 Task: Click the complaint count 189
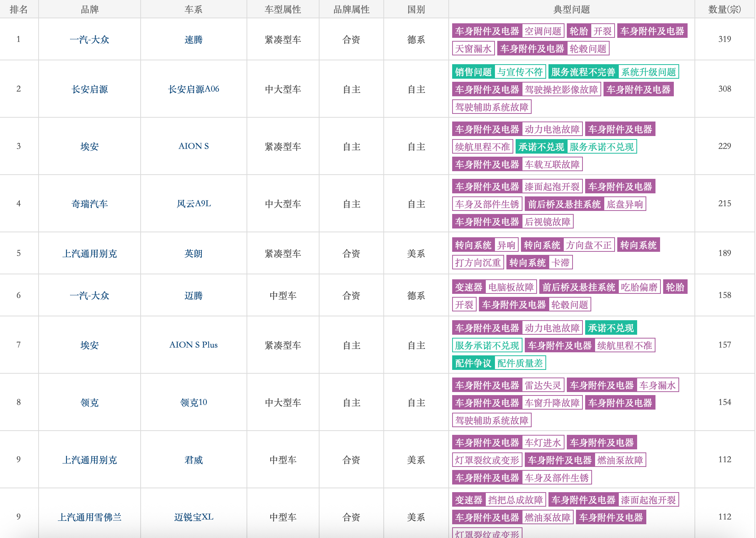[x=725, y=253]
